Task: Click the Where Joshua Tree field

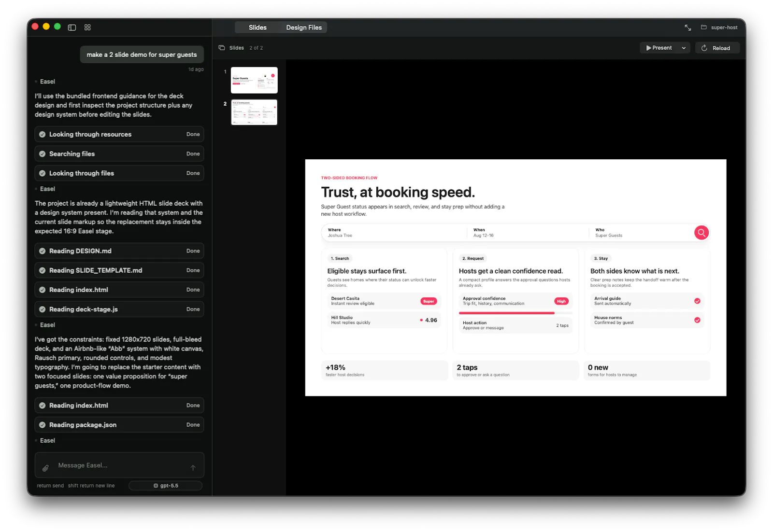Action: pos(394,233)
